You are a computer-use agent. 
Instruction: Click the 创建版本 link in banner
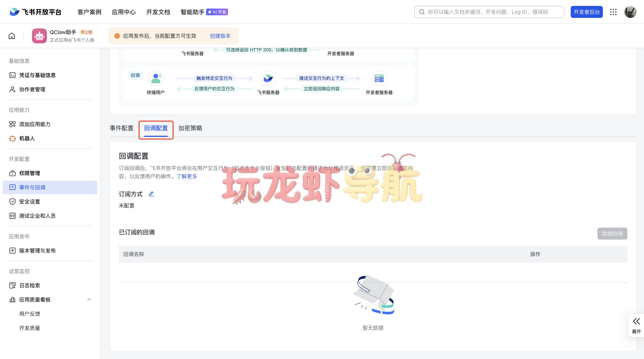[x=220, y=36]
